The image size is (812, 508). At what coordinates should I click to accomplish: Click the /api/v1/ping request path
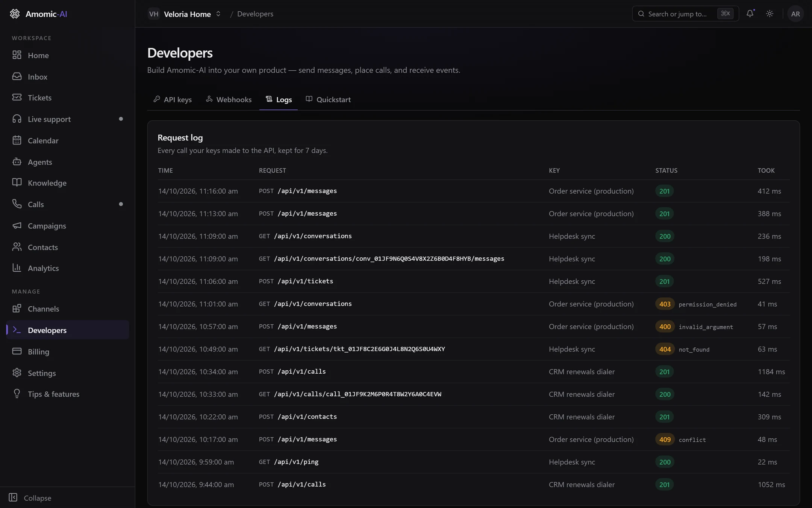coord(296,462)
